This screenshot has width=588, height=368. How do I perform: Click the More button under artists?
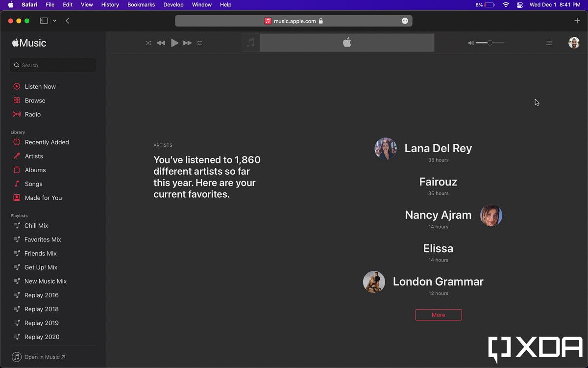(439, 315)
